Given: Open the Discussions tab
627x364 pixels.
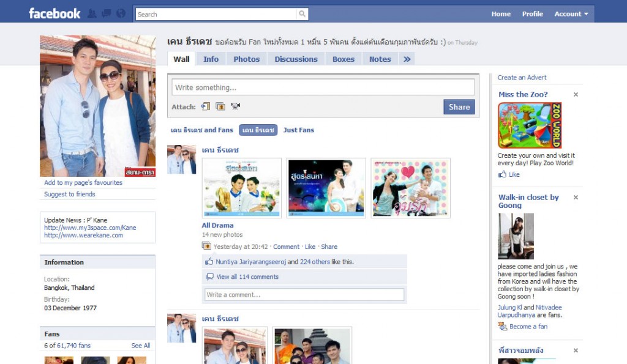Looking at the screenshot, I should (x=296, y=59).
